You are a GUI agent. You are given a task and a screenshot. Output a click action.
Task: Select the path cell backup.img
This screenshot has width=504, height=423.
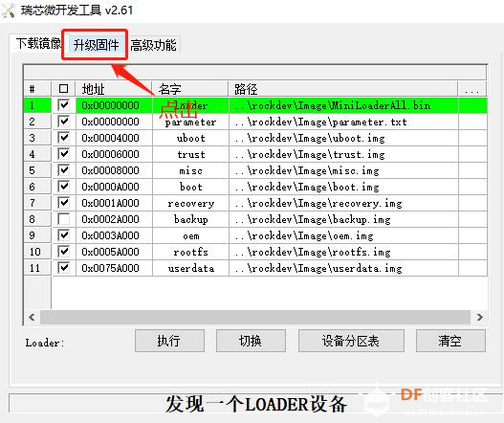[343, 219]
